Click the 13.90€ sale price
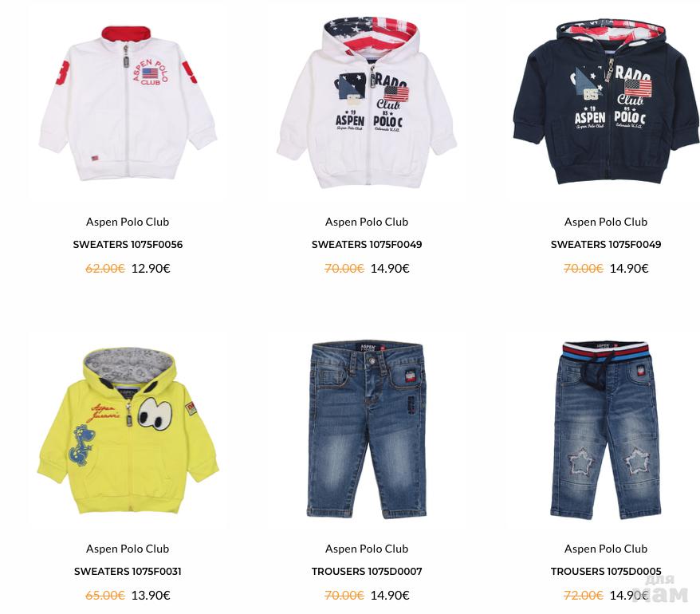The width and height of the screenshot is (700, 614). 151,595
